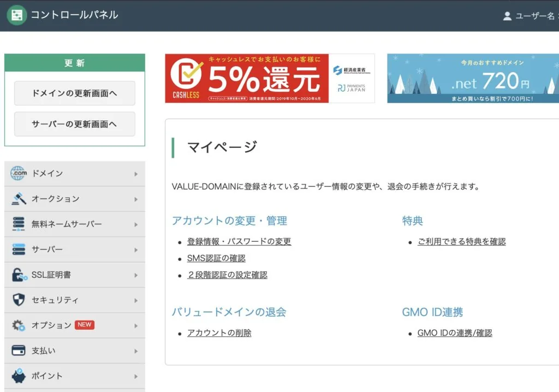559x392 pixels.
Task: Open the GMO IDの連携/確認 link
Action: click(x=455, y=333)
